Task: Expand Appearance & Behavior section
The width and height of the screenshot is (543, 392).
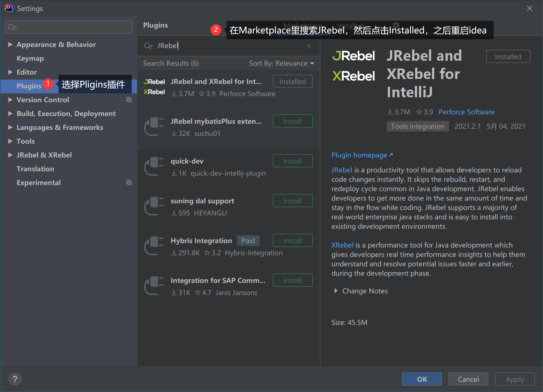Action: tap(10, 44)
